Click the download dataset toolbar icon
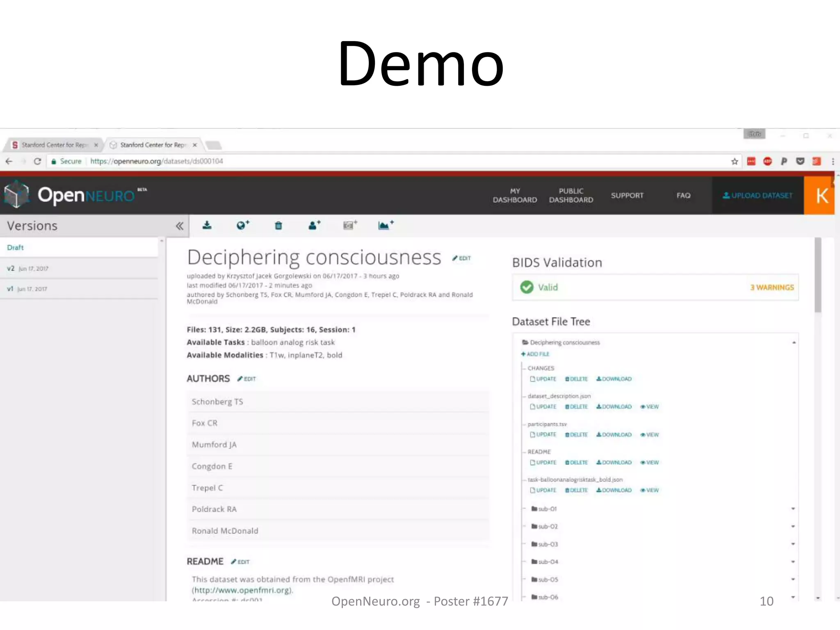 (x=207, y=225)
